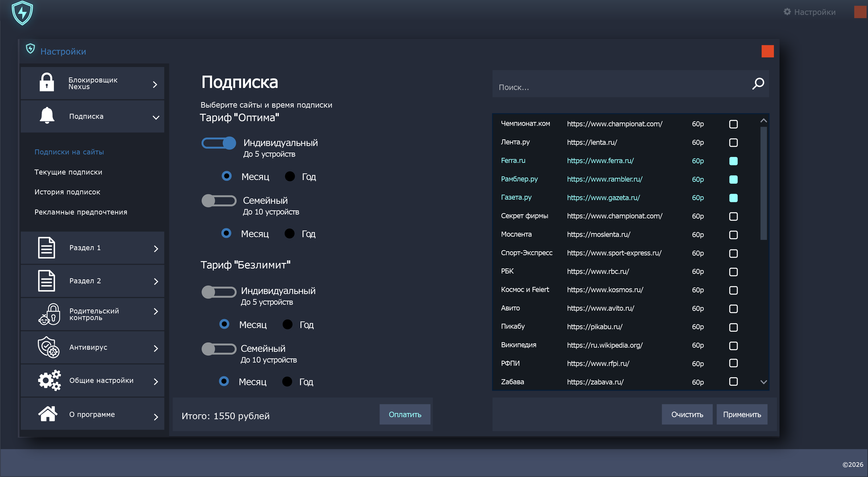This screenshot has width=868, height=477.
Task: Click the parental control lock icon
Action: [49, 314]
